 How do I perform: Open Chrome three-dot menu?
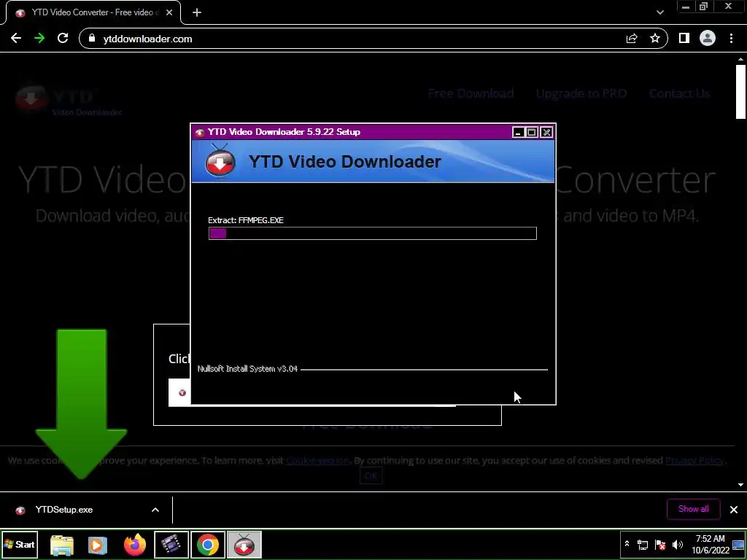pos(731,39)
